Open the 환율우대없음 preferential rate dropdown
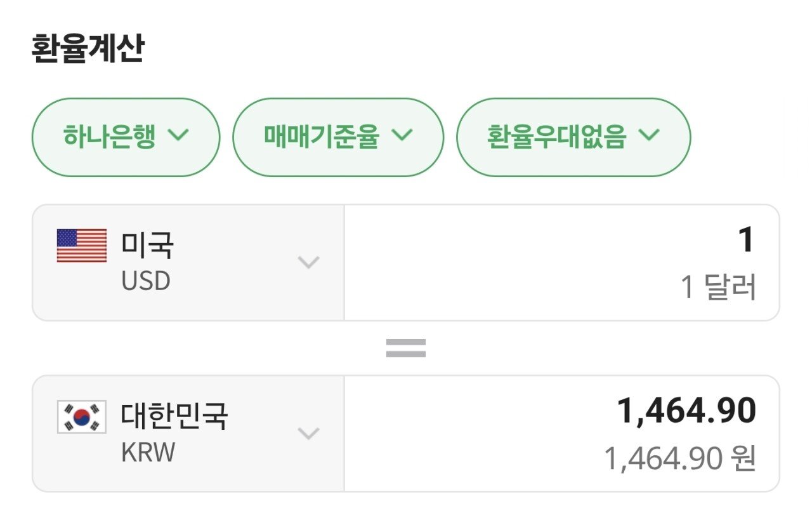This screenshot has width=812, height=506. click(x=573, y=137)
